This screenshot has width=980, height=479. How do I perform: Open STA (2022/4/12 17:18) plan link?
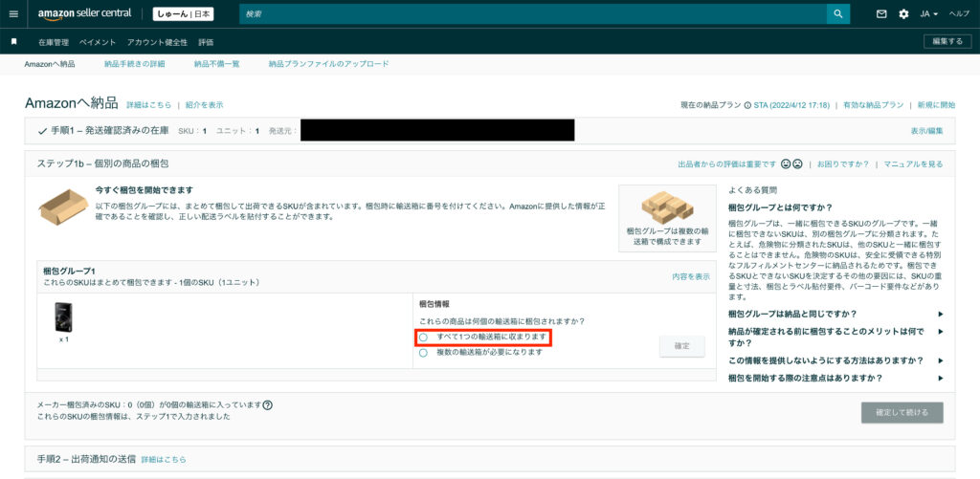tap(791, 105)
